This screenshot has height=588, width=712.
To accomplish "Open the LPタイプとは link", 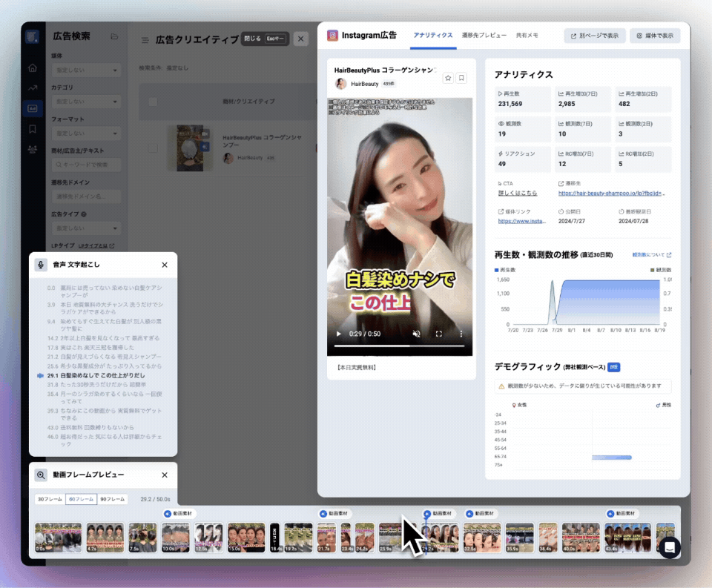I will (96, 245).
